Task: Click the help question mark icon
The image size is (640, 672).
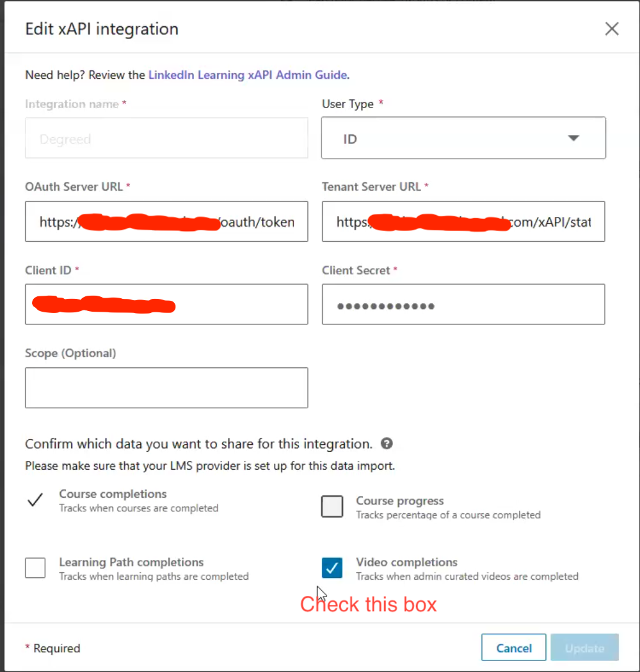Action: click(x=387, y=443)
